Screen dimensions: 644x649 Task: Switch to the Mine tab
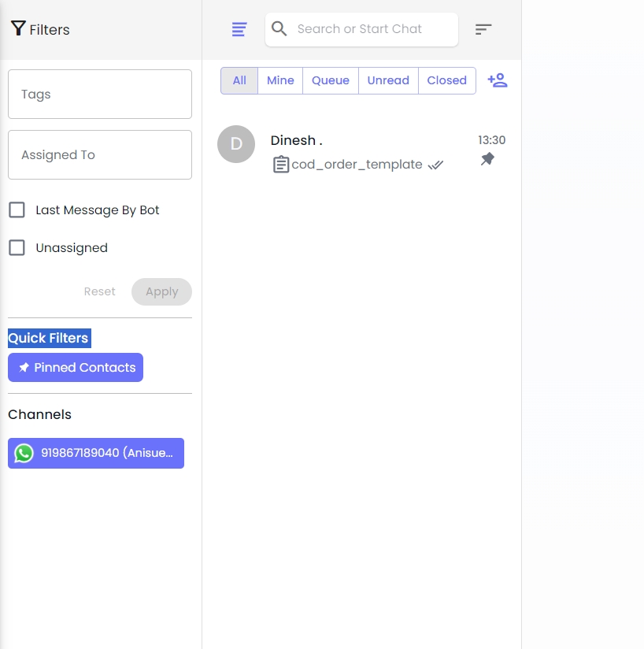click(280, 80)
